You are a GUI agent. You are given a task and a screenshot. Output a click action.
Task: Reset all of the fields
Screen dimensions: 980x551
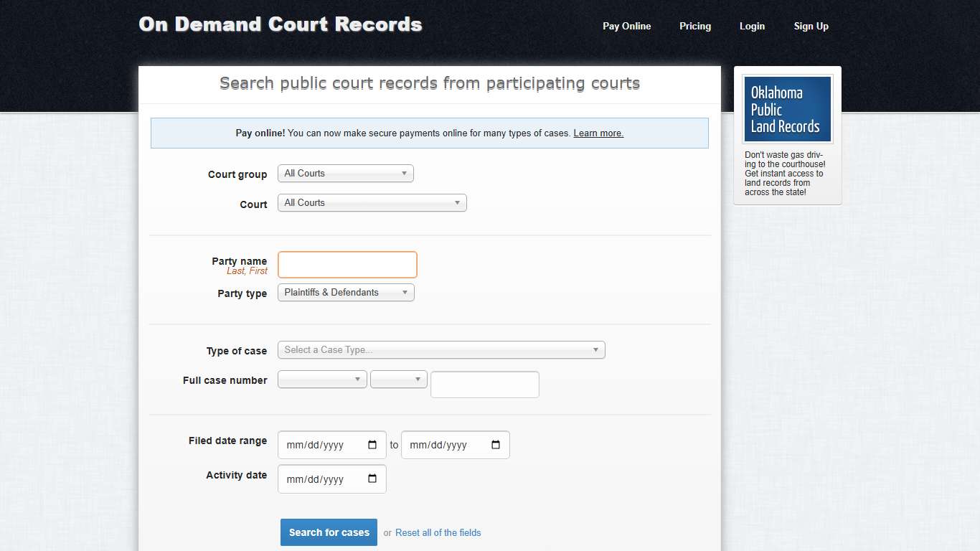coord(438,532)
